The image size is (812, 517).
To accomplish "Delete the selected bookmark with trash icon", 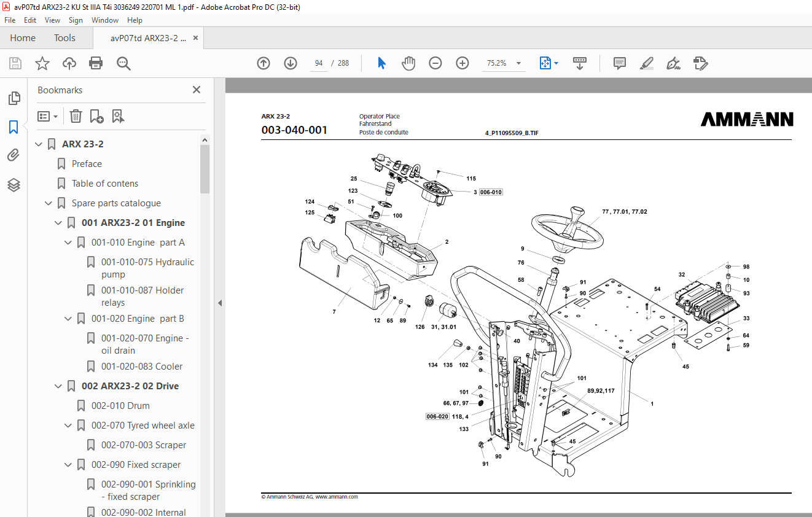I will (76, 116).
